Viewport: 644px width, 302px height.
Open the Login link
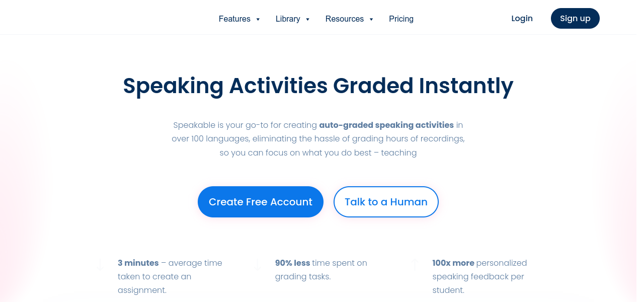pyautogui.click(x=522, y=18)
